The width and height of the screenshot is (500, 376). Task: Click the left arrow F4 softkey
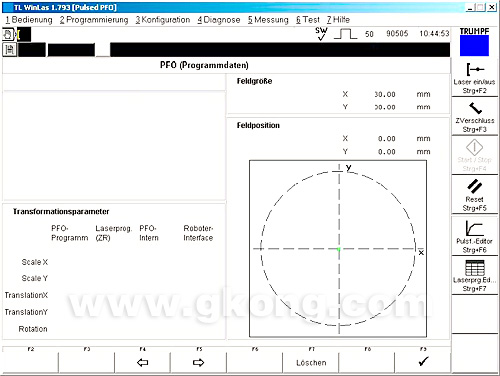click(x=142, y=362)
